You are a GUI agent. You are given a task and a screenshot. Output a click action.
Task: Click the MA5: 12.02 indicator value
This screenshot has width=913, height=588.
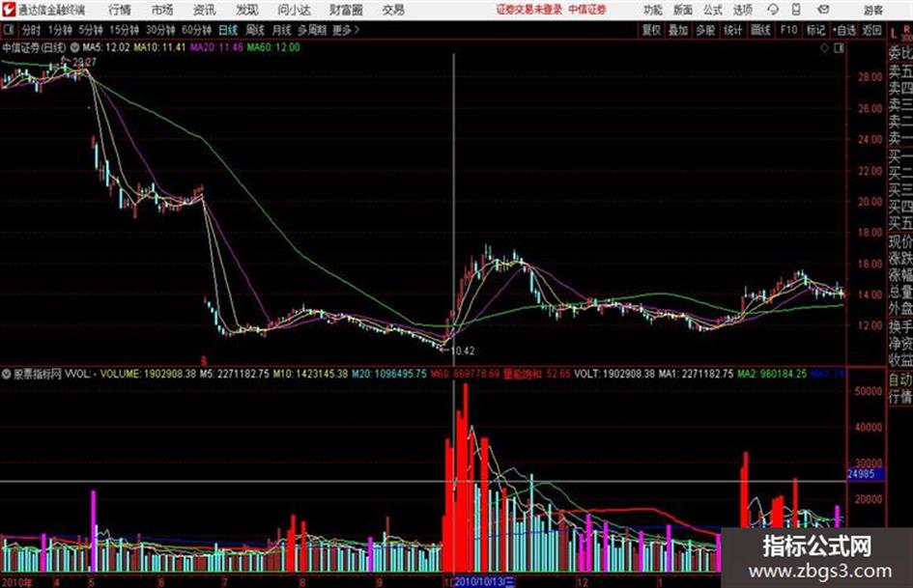coord(106,47)
